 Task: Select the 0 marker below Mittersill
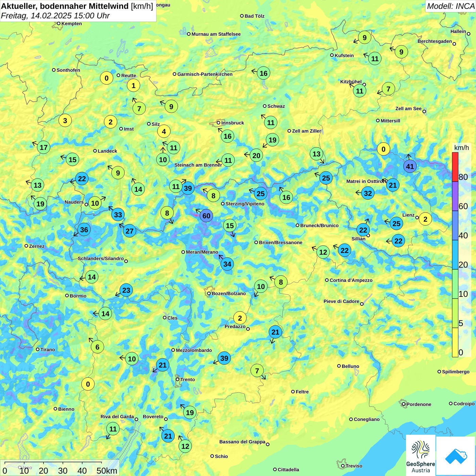point(384,149)
